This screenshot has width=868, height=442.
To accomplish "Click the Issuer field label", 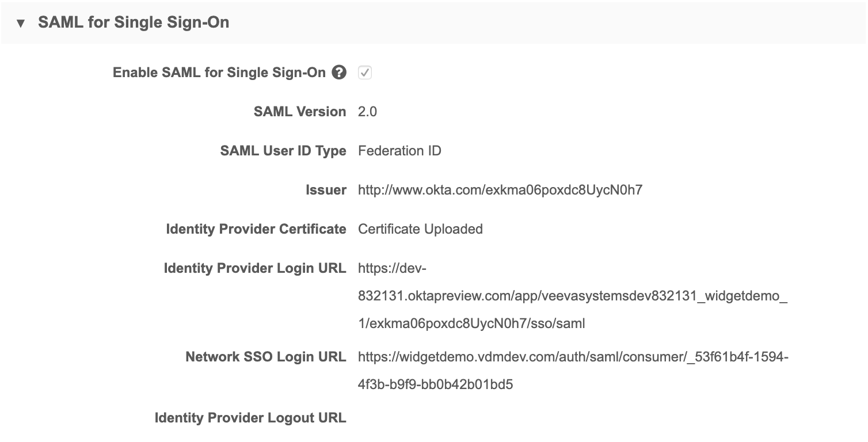I will coord(326,190).
